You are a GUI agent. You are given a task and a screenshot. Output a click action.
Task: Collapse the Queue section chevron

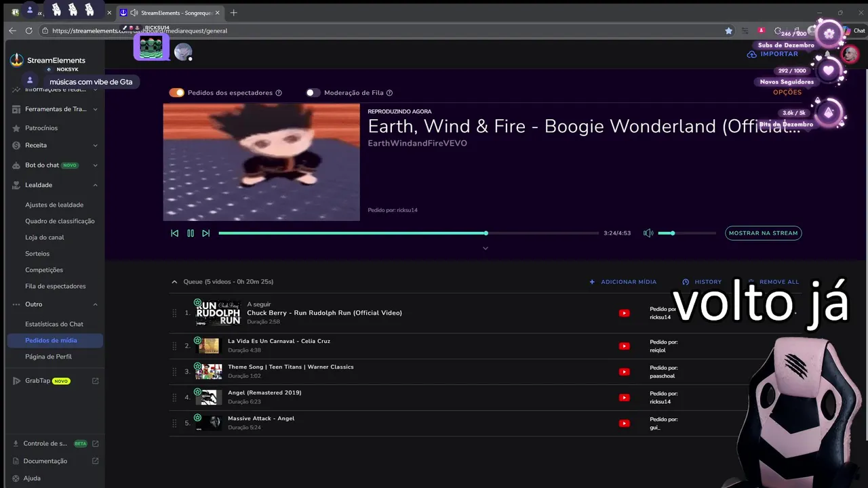[x=174, y=282]
